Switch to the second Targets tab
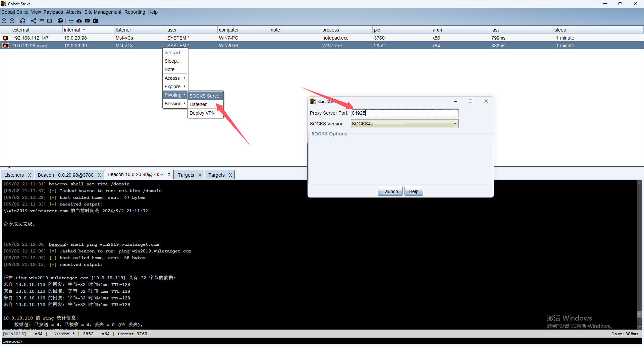The image size is (644, 346). coord(216,175)
